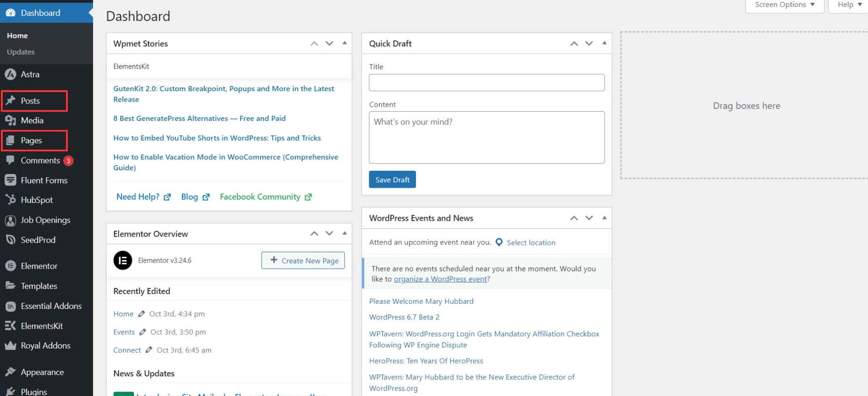Click Create New Page button
868x396 pixels.
tap(303, 260)
